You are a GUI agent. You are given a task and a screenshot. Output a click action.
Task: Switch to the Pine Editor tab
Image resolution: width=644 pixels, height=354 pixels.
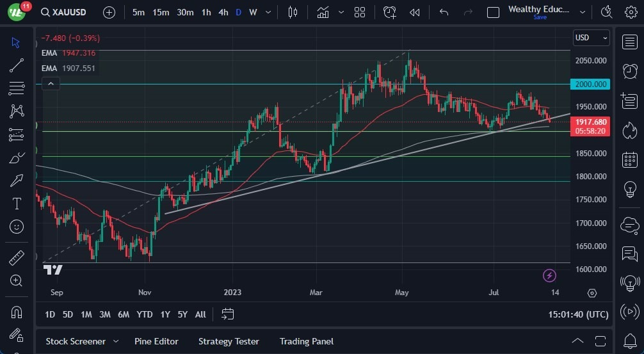(156, 341)
